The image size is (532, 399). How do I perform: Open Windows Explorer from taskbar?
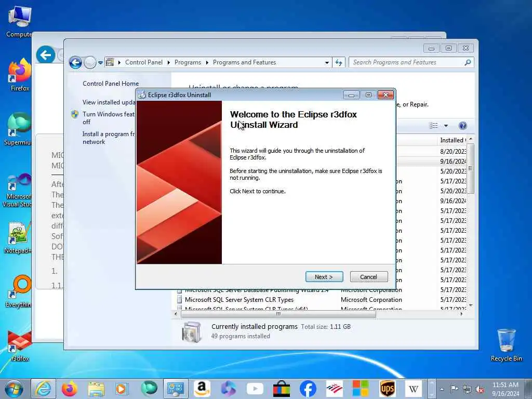(x=96, y=389)
